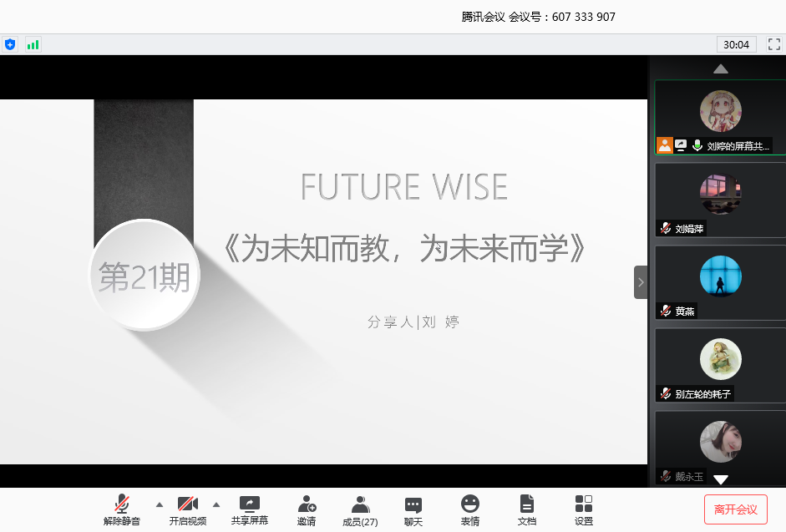Start screen sharing with 共享屏幕
The height and width of the screenshot is (532, 786).
click(x=249, y=509)
